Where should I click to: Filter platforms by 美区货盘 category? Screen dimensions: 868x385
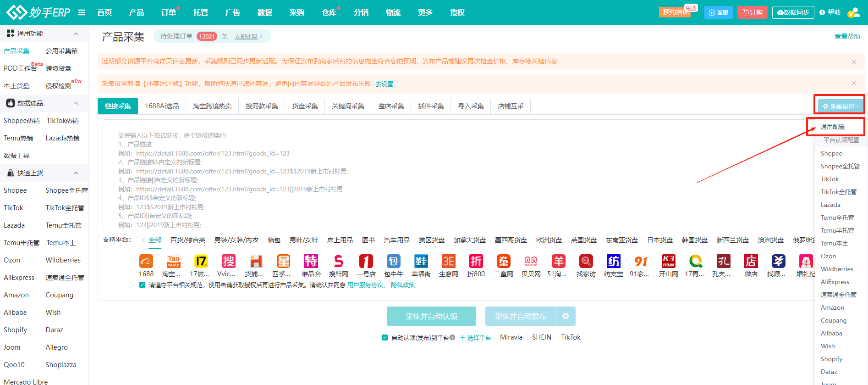(431, 240)
